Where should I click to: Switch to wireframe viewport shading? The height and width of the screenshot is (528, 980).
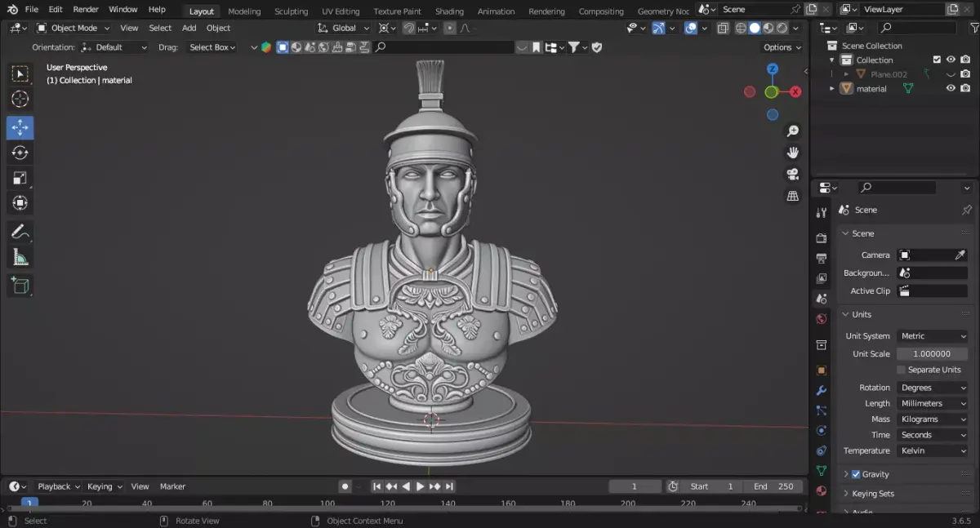[741, 28]
